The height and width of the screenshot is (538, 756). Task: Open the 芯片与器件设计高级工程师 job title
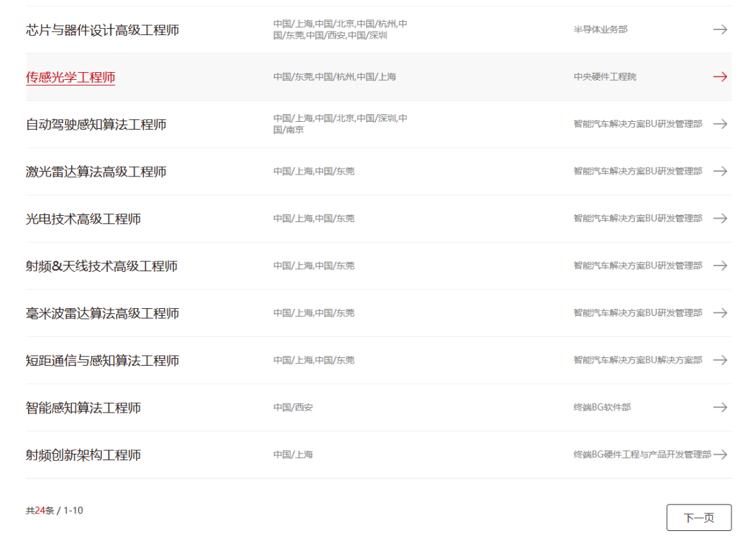102,30
